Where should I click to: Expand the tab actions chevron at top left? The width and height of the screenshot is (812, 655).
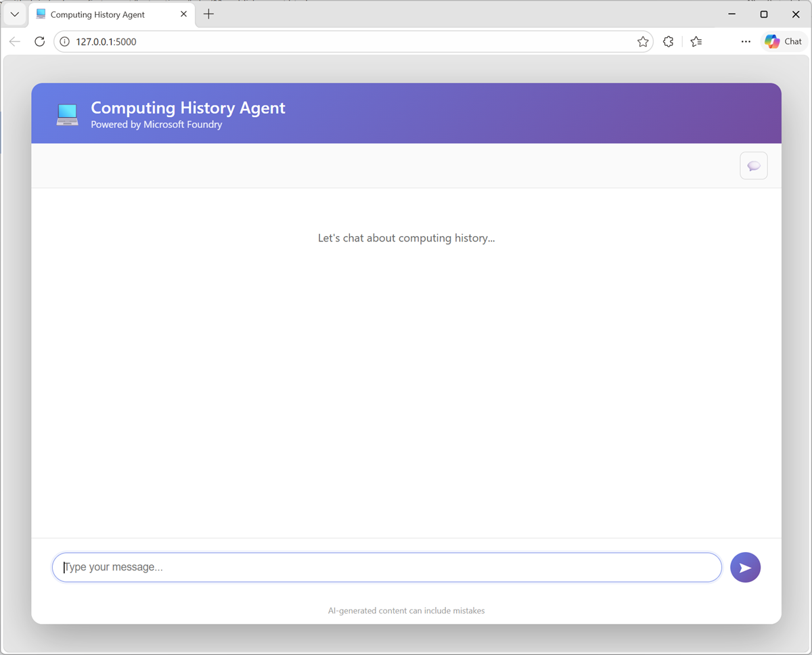pos(14,14)
